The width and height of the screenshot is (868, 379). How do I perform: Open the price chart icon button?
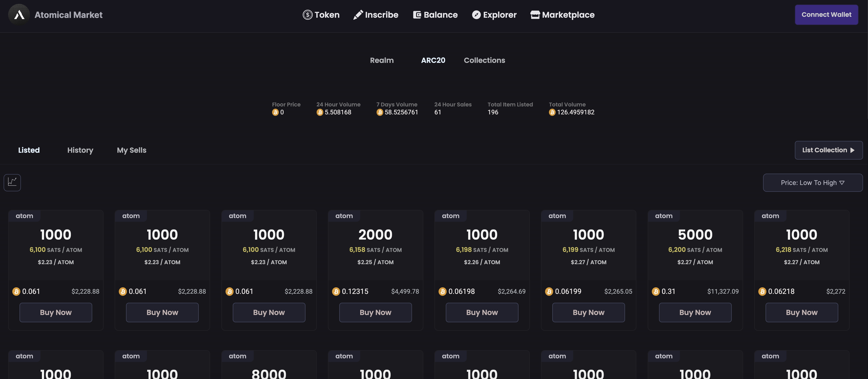tap(12, 182)
